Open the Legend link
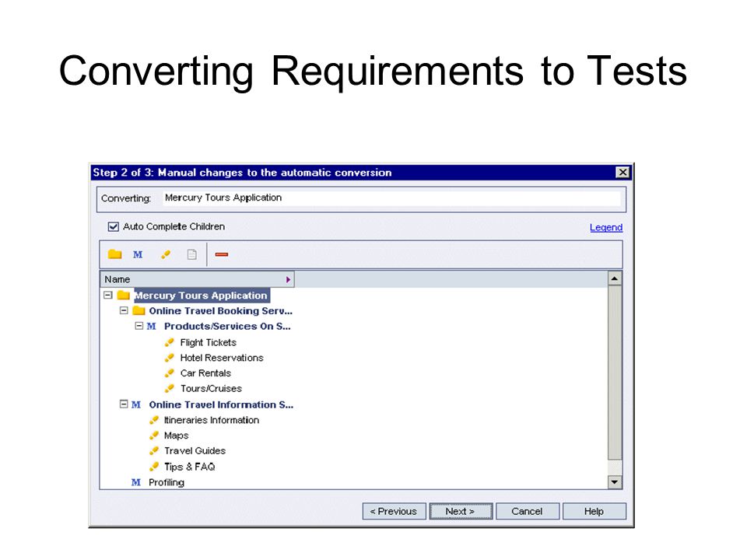747x560 pixels. click(606, 228)
